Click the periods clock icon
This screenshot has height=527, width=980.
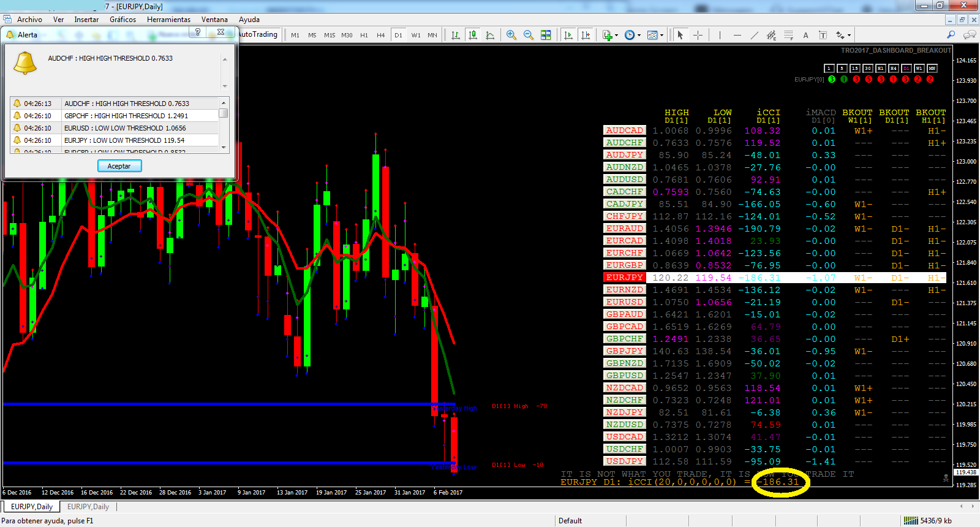[629, 35]
